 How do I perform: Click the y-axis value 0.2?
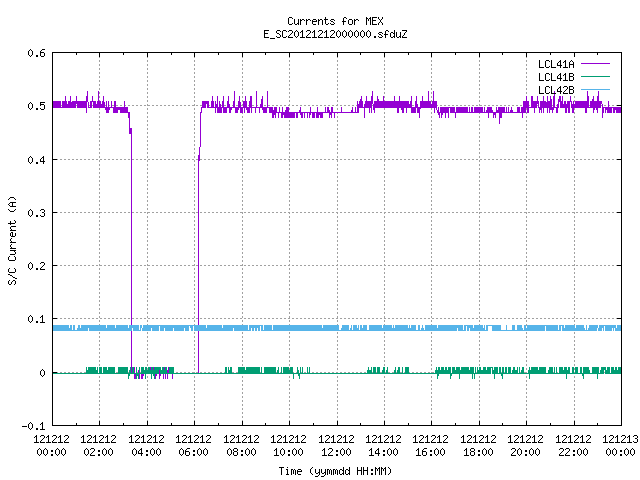pos(36,266)
